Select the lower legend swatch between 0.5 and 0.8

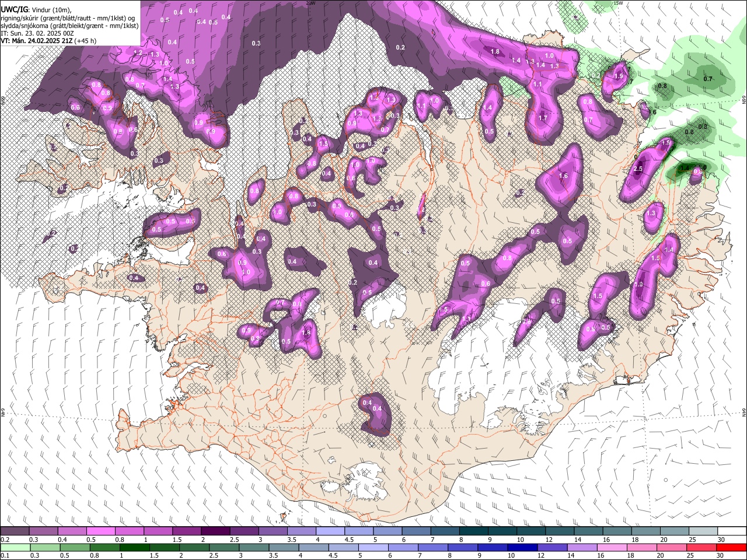click(76, 548)
